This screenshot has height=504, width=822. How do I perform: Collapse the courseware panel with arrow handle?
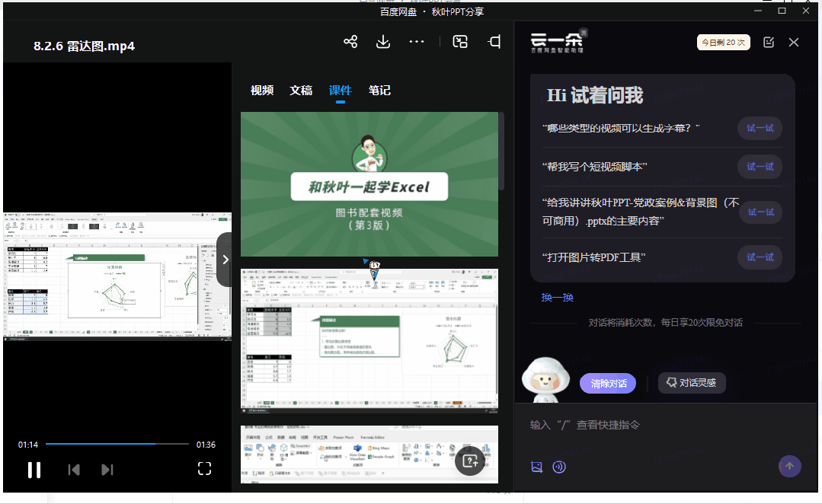225,260
